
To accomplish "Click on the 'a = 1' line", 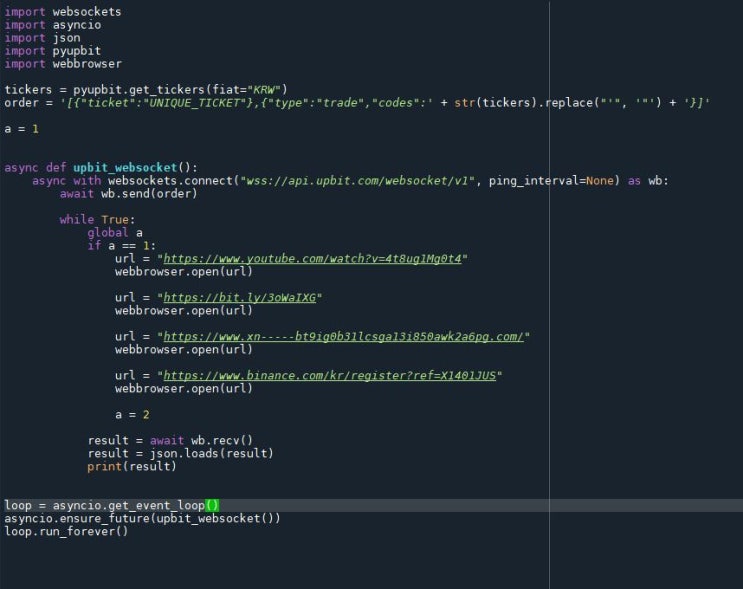I will pyautogui.click(x=21, y=129).
